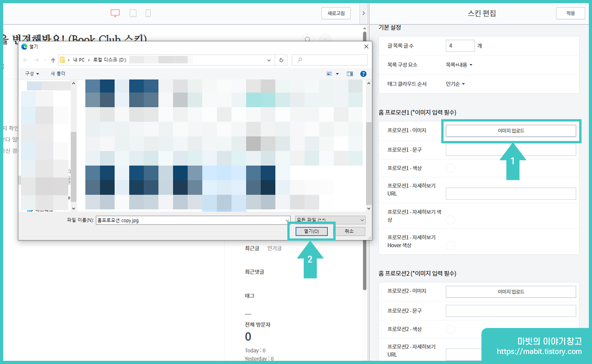Select the 인기글 tab in preview
Image resolution: width=592 pixels, height=364 pixels.
(x=275, y=248)
